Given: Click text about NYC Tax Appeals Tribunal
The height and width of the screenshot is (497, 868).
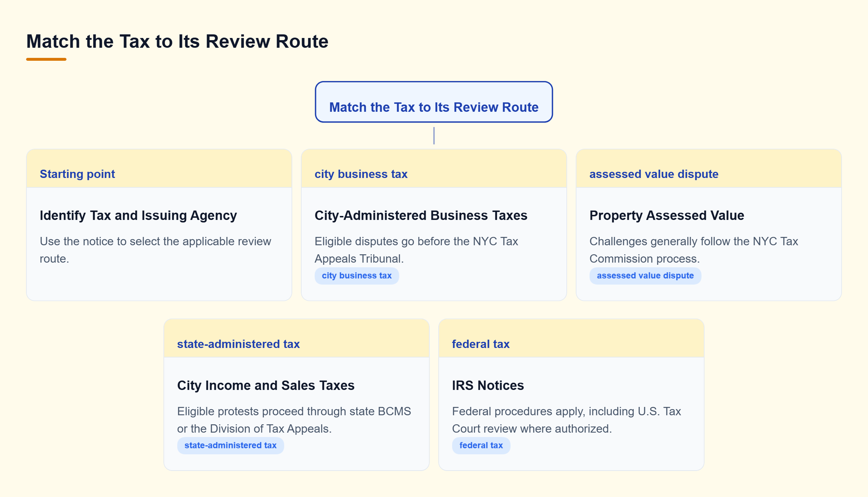Looking at the screenshot, I should (x=416, y=250).
